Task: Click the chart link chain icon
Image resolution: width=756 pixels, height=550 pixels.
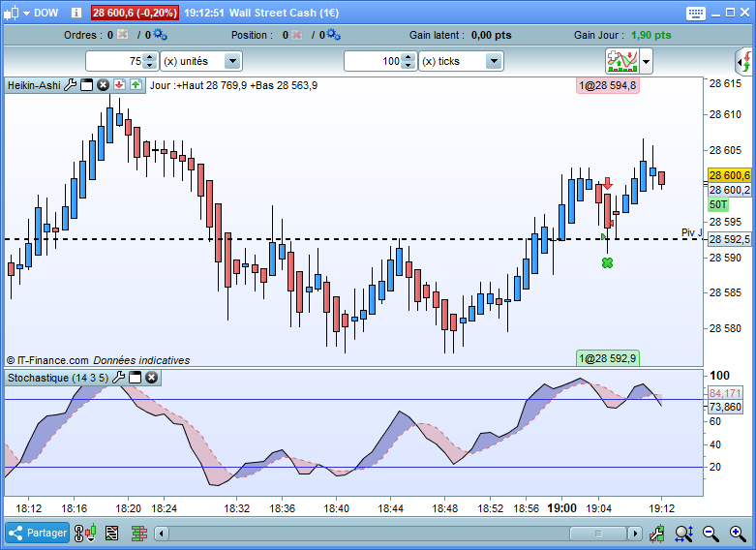Action: (78, 534)
